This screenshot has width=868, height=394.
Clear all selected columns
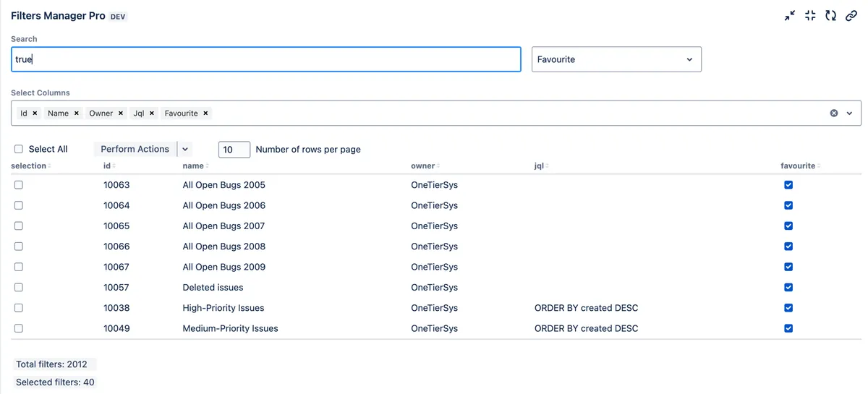[x=834, y=114]
